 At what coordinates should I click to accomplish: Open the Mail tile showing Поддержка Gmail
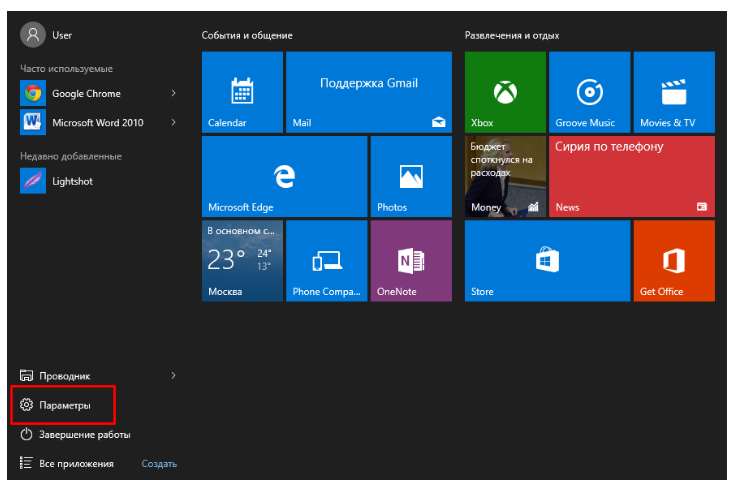(x=369, y=92)
